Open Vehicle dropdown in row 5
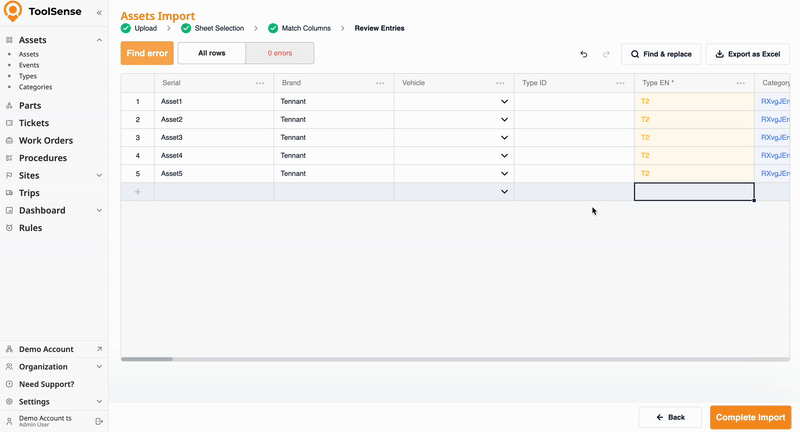Image resolution: width=800 pixels, height=432 pixels. (504, 173)
